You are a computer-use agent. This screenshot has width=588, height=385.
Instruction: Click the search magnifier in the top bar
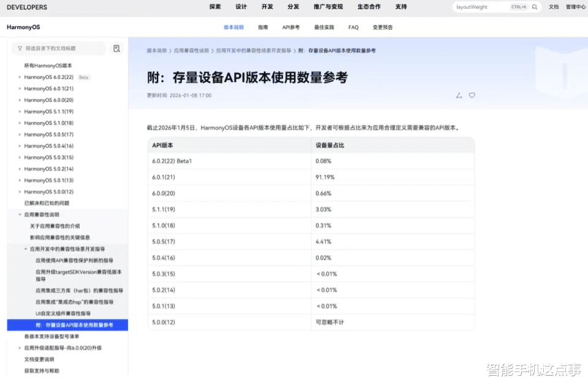[x=533, y=7]
